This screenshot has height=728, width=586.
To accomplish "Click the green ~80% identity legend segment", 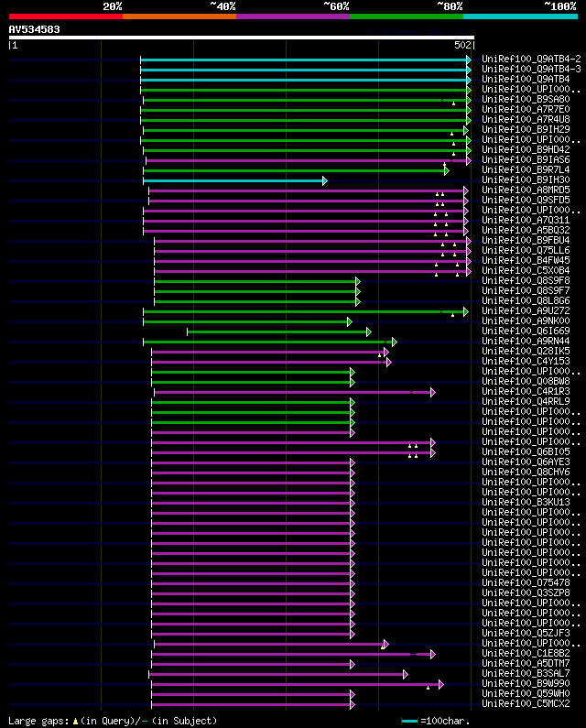I will [x=407, y=16].
